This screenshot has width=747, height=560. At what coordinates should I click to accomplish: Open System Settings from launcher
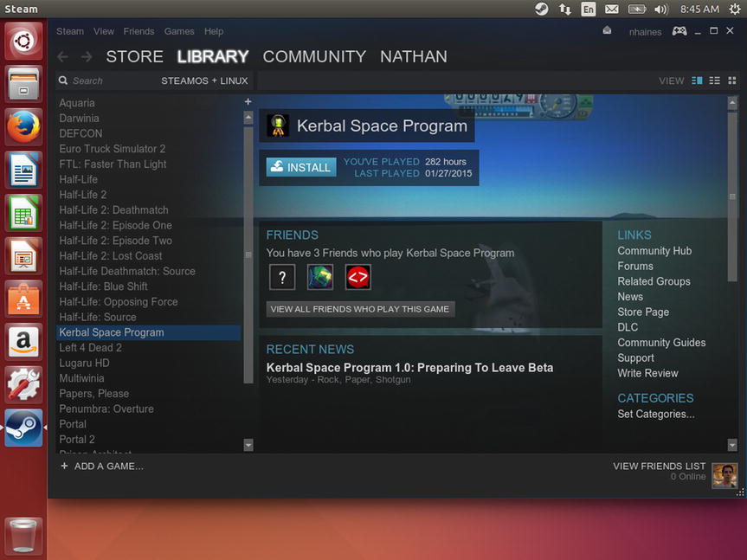tap(23, 385)
